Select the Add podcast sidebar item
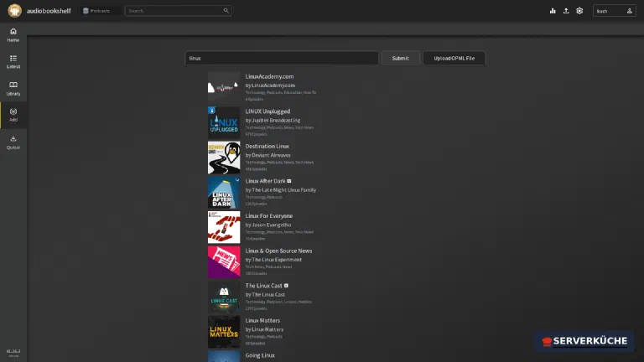The width and height of the screenshot is (644, 362). [x=13, y=116]
